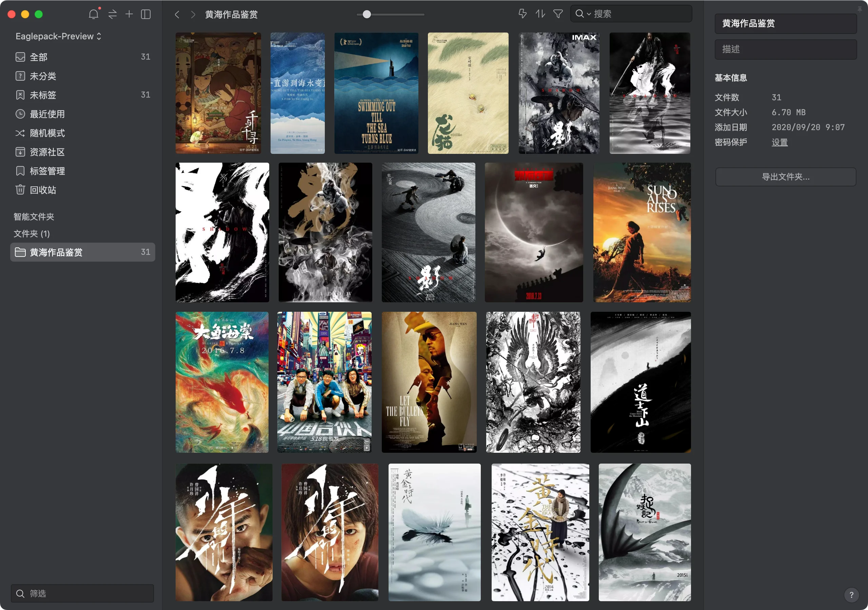Toggle the sidebar layout icon

point(146,14)
